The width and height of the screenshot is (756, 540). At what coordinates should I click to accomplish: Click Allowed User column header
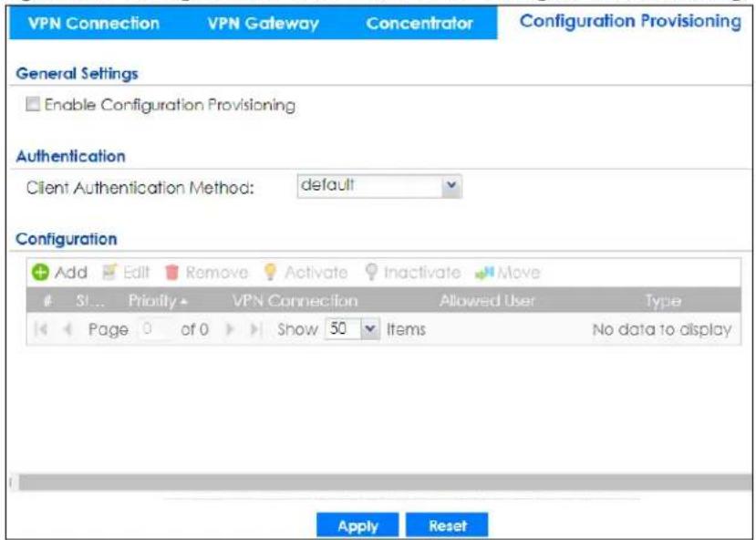(487, 301)
